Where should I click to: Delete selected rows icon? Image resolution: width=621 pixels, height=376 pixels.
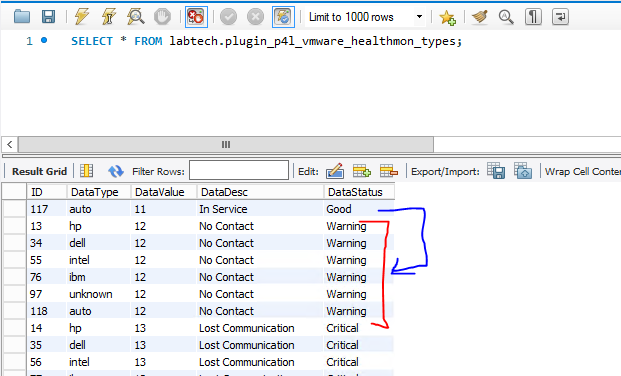point(389,171)
